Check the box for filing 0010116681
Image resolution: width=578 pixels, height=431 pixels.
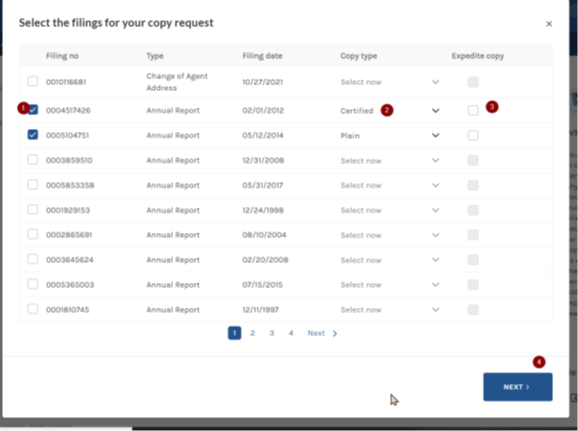click(x=33, y=81)
